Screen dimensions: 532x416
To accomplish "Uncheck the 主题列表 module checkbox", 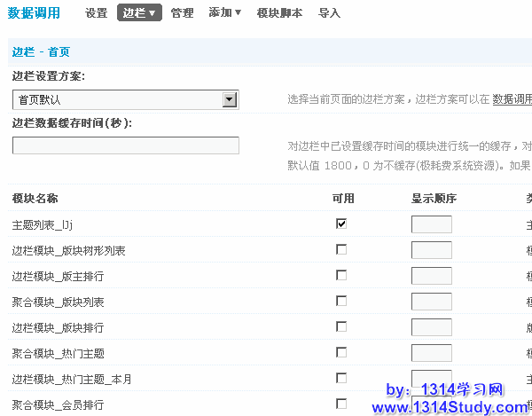I will 341,224.
